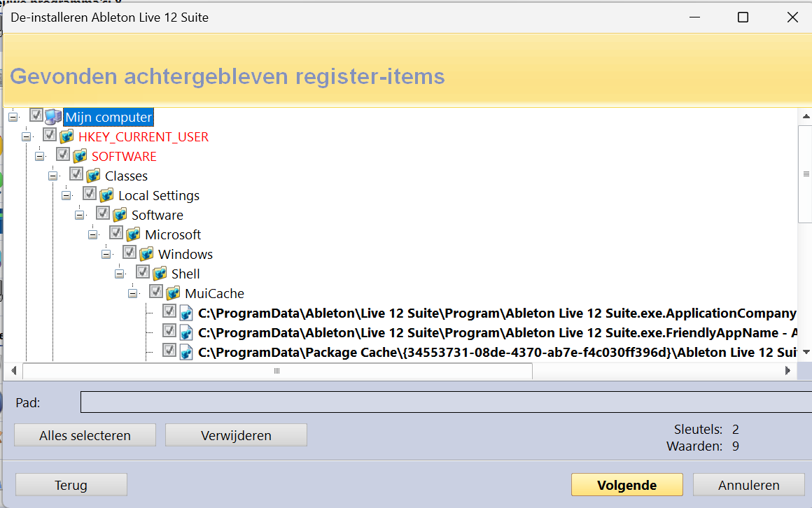Select the red SOFTWARE label
This screenshot has height=508, width=812.
(x=125, y=156)
